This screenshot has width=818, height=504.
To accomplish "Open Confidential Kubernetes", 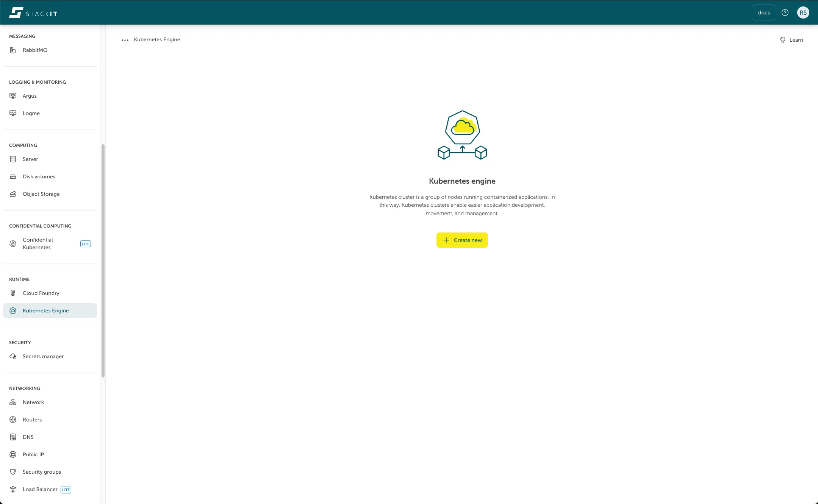I will click(x=38, y=243).
